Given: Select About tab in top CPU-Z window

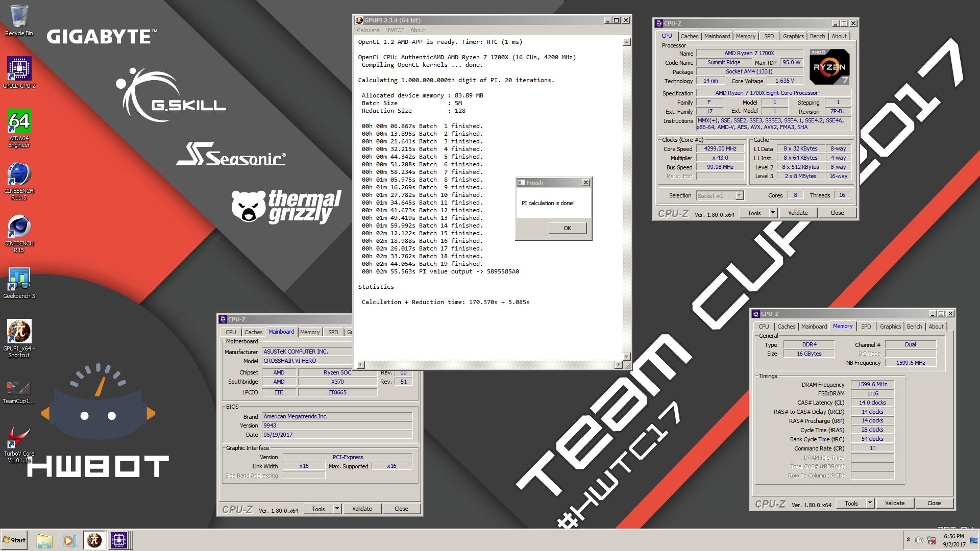Looking at the screenshot, I should click(x=839, y=36).
